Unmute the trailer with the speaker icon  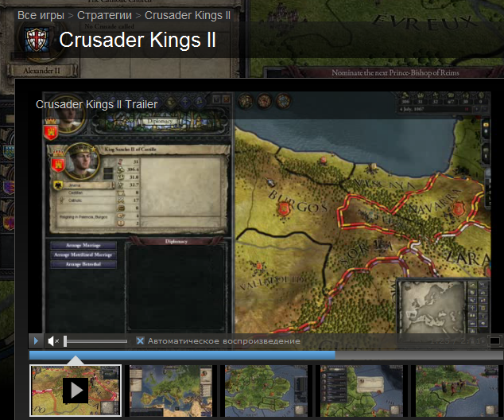pos(53,341)
